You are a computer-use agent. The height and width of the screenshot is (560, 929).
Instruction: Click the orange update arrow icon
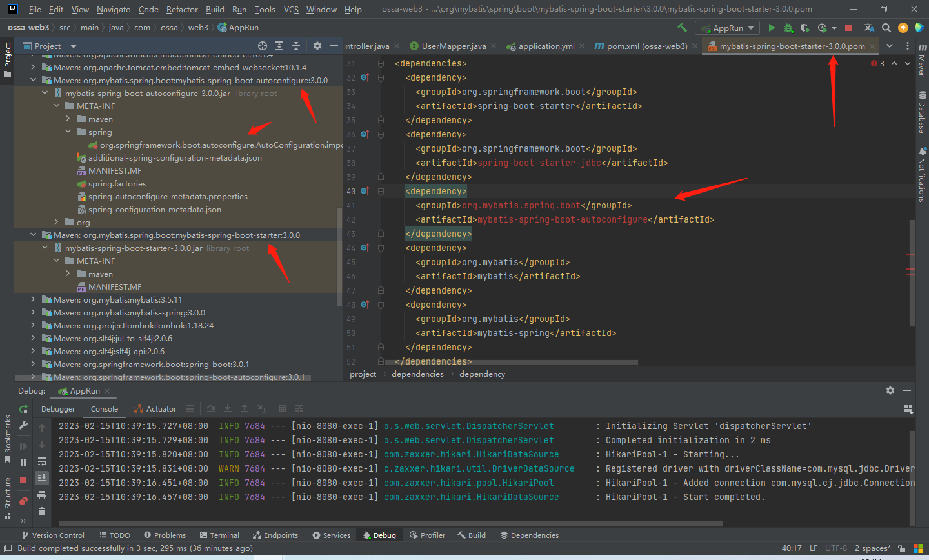903,28
